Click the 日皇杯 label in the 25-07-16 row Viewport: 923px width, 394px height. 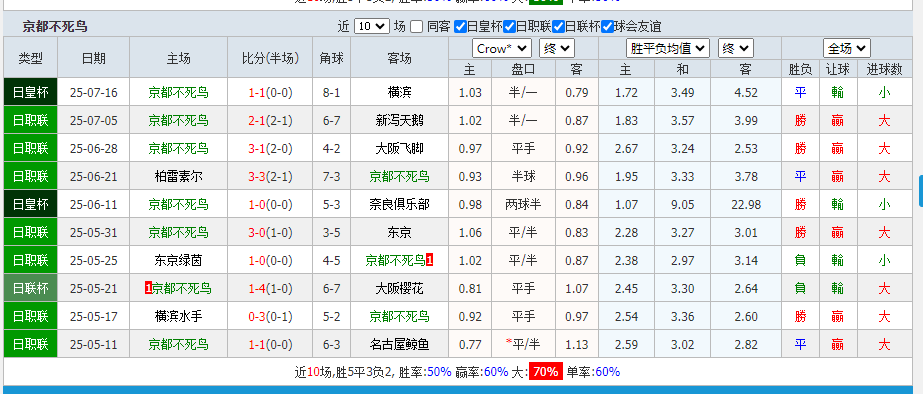point(31,92)
